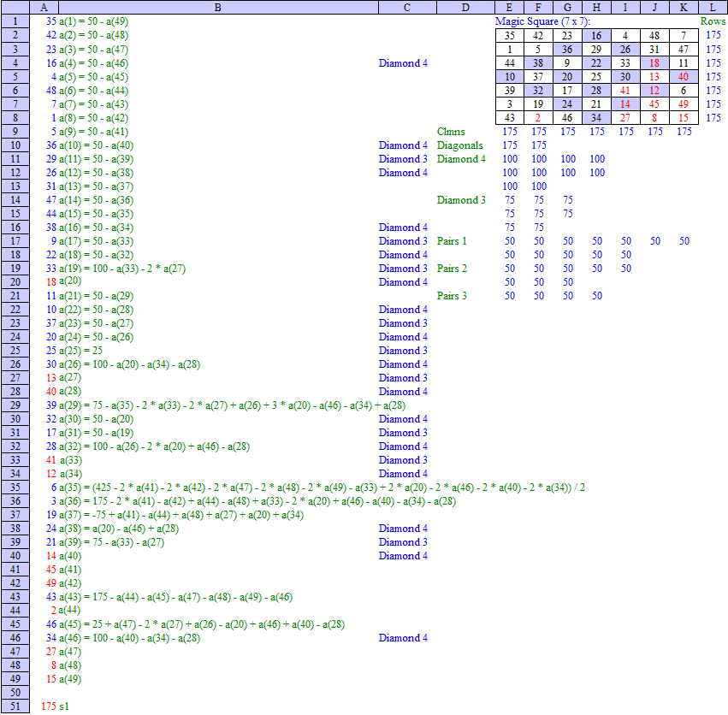Click the 'Diamond 3' label in row 39
The image size is (728, 715).
(403, 542)
